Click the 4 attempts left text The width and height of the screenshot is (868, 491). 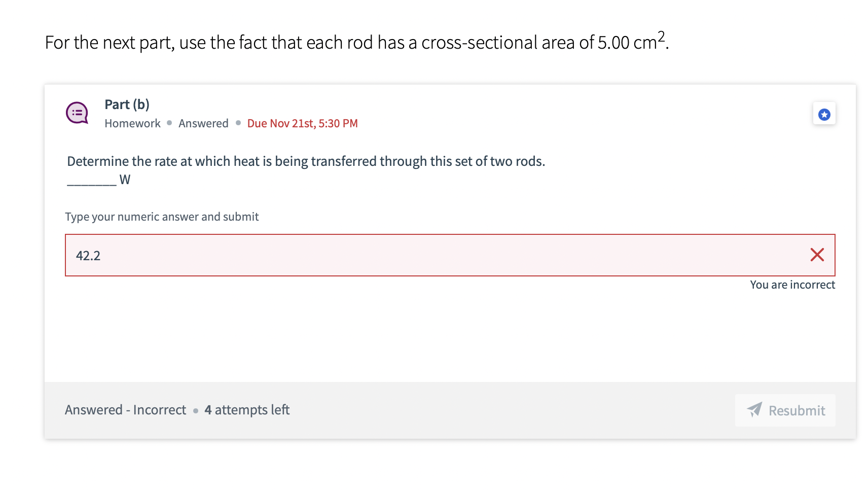tap(247, 410)
